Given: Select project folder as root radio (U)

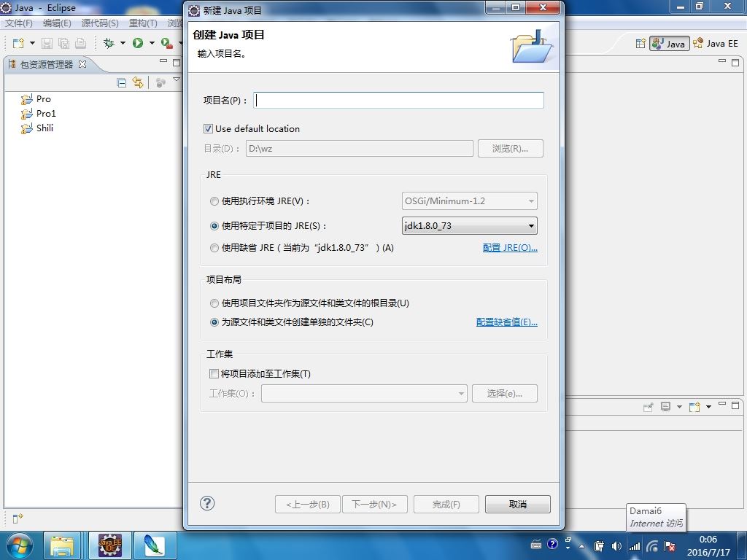Looking at the screenshot, I should (x=214, y=303).
